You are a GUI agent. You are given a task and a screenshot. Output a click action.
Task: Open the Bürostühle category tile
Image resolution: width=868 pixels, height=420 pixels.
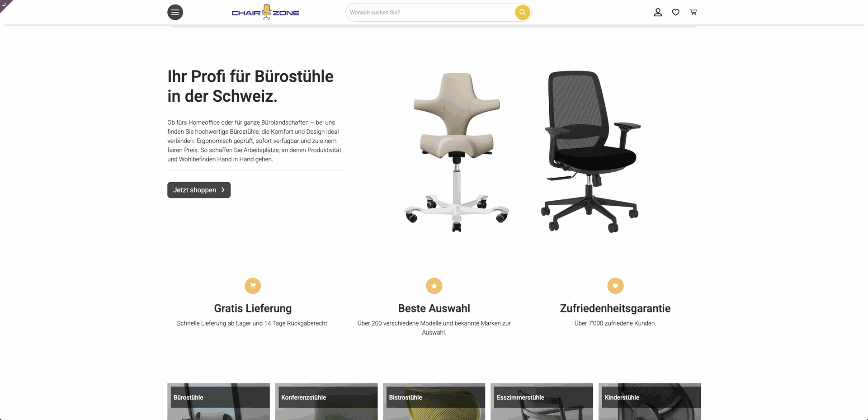218,401
